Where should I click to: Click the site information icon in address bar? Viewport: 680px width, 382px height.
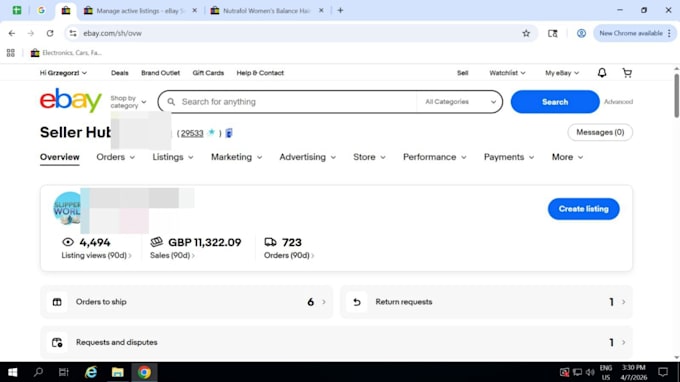tap(73, 33)
